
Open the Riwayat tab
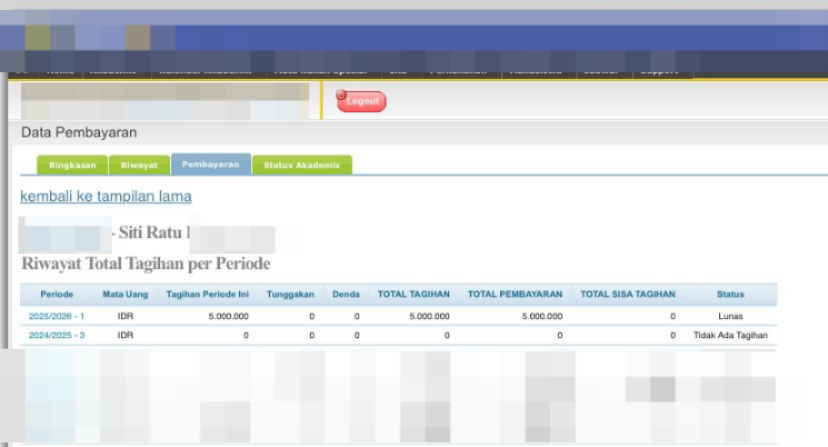click(139, 165)
